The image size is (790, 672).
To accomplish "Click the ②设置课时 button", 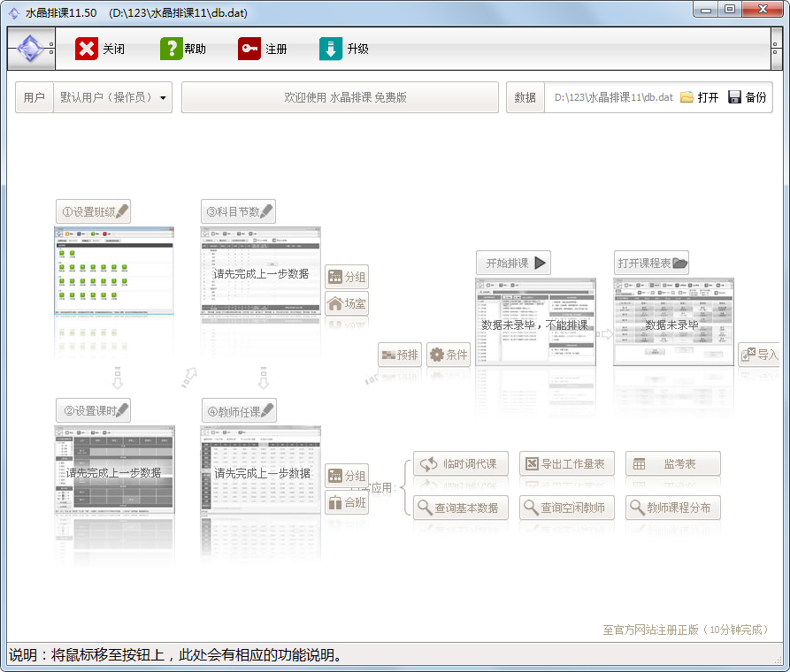I will [x=93, y=410].
